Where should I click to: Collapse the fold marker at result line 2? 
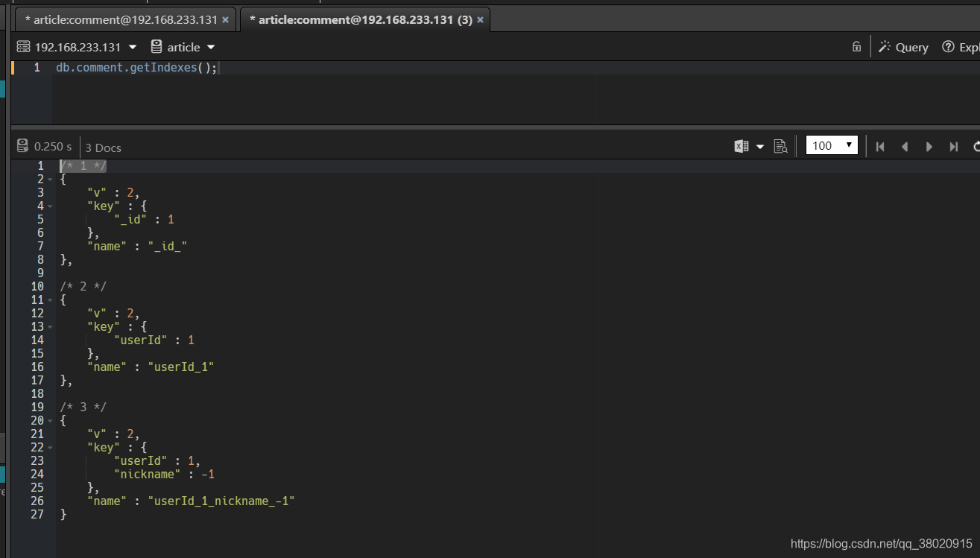[50, 180]
